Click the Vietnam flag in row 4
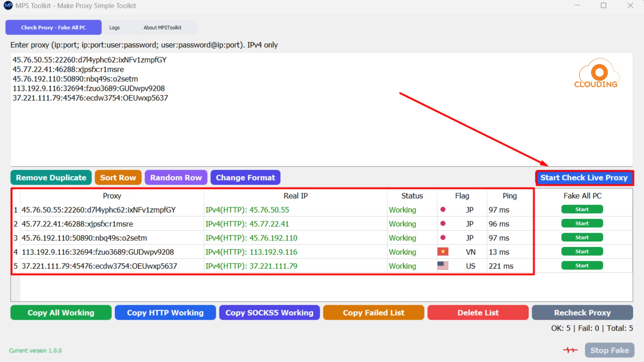 443,252
